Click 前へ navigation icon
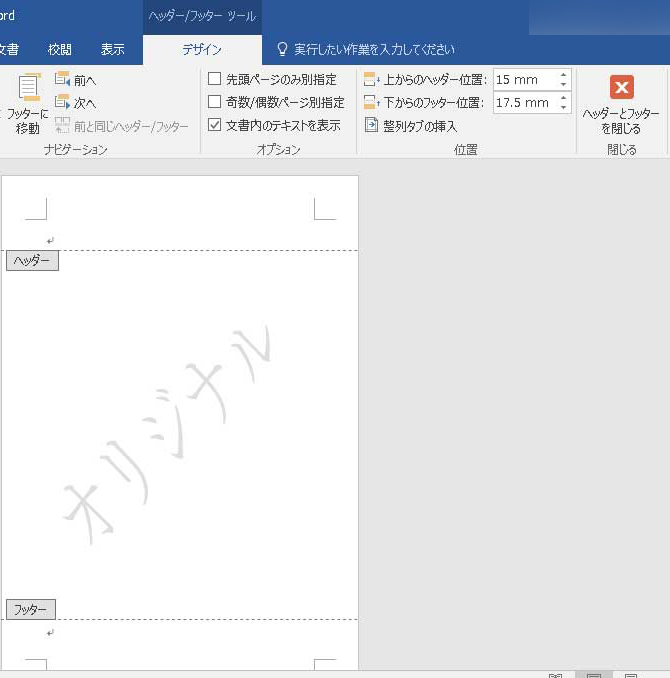Image resolution: width=670 pixels, height=678 pixels. pyautogui.click(x=63, y=79)
